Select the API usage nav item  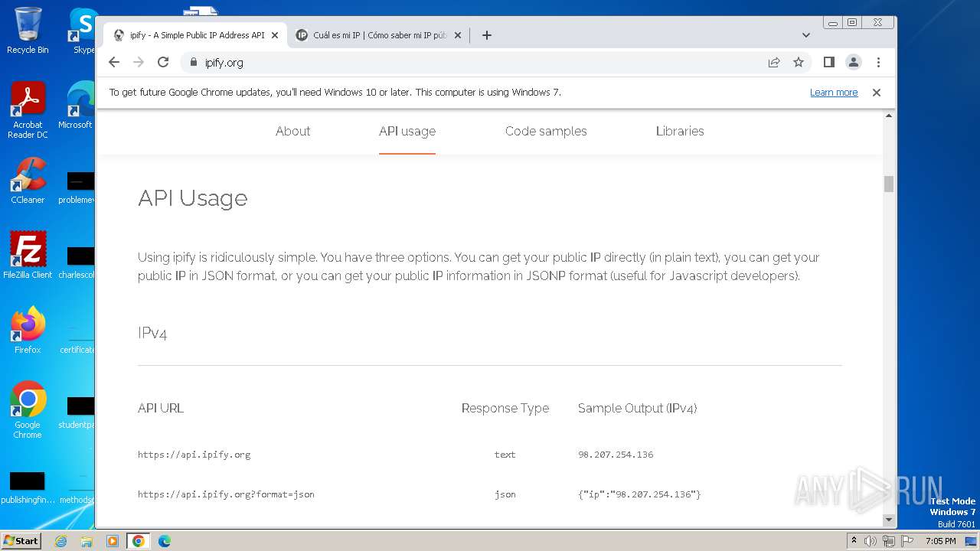pyautogui.click(x=407, y=131)
